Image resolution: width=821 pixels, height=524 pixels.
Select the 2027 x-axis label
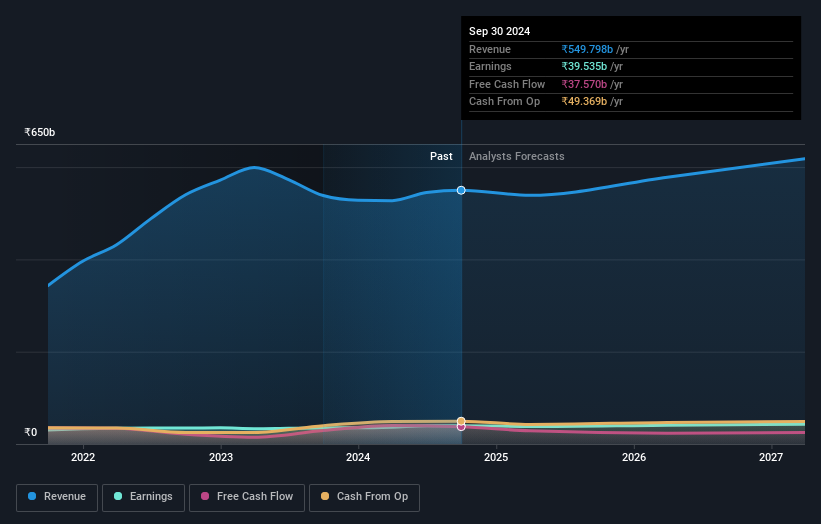click(771, 457)
